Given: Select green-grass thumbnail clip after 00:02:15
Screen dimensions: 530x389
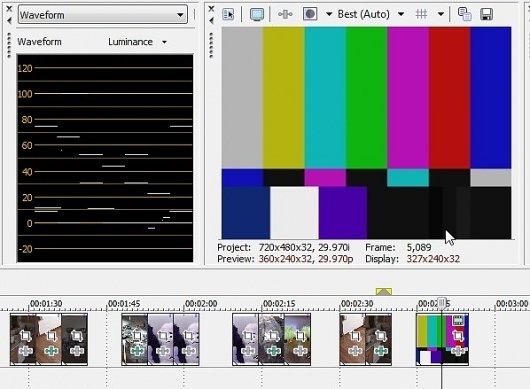Looking at the screenshot, I should pos(297,339).
